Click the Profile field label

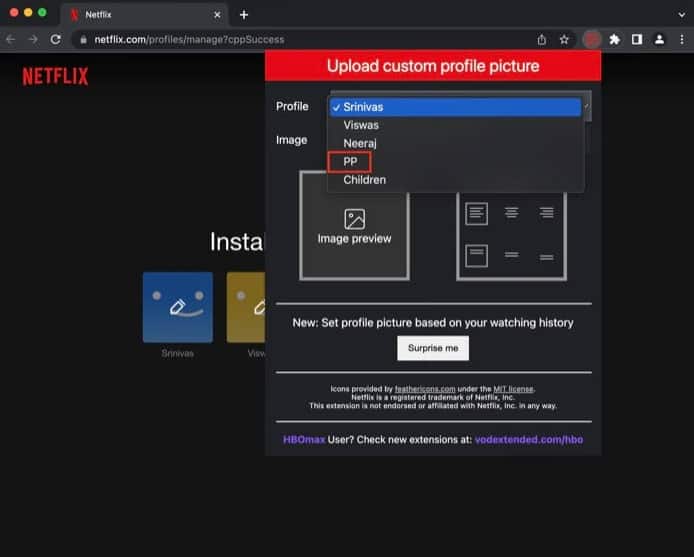coord(292,106)
